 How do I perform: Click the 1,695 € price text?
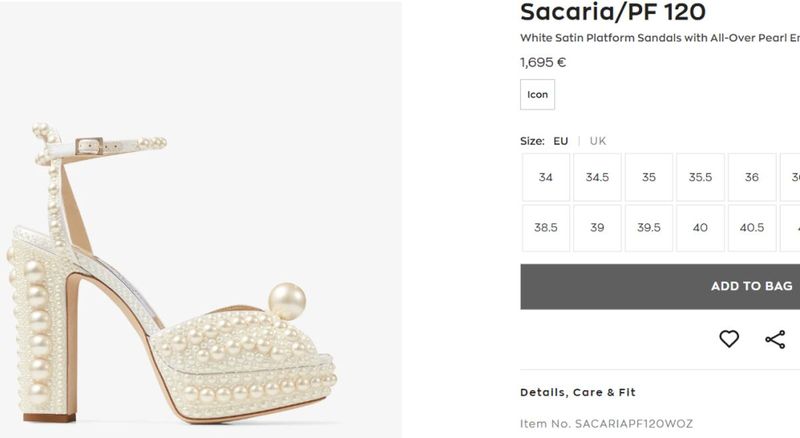click(543, 62)
